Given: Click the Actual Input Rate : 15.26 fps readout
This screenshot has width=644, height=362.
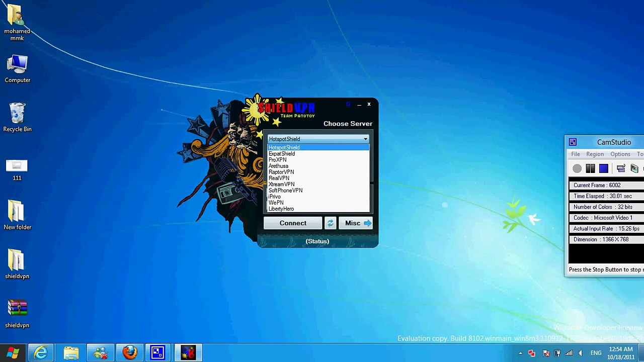Looking at the screenshot, I should click(x=606, y=229).
